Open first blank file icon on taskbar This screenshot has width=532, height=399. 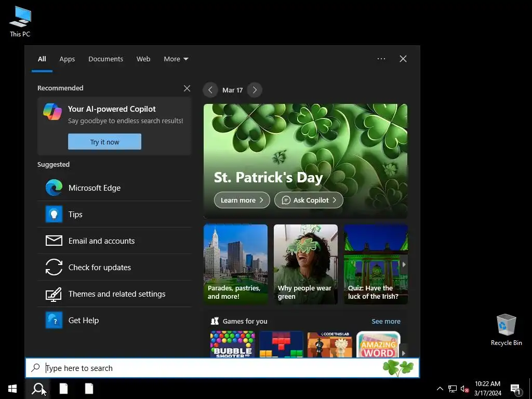coord(64,389)
